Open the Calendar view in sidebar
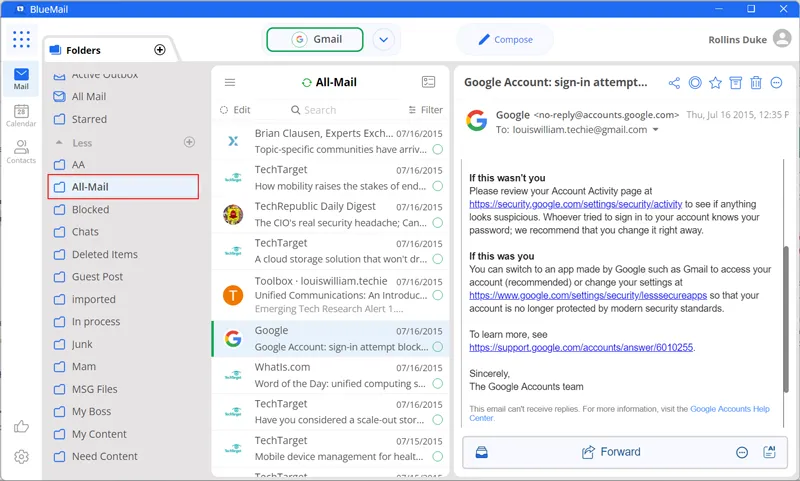 [x=21, y=116]
